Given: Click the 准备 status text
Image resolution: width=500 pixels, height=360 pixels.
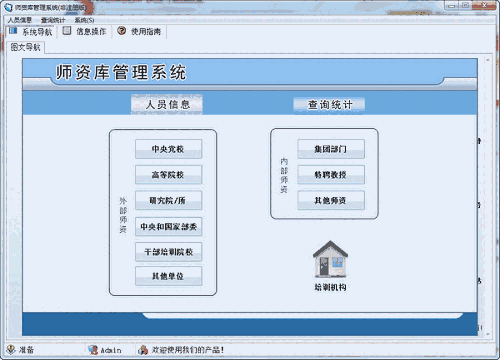Looking at the screenshot, I should coord(26,350).
